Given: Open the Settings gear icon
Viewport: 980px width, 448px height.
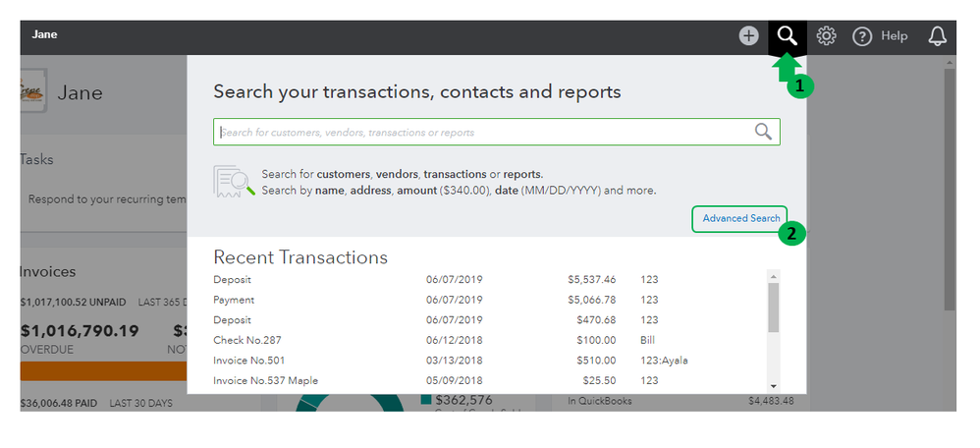Looking at the screenshot, I should click(x=826, y=36).
